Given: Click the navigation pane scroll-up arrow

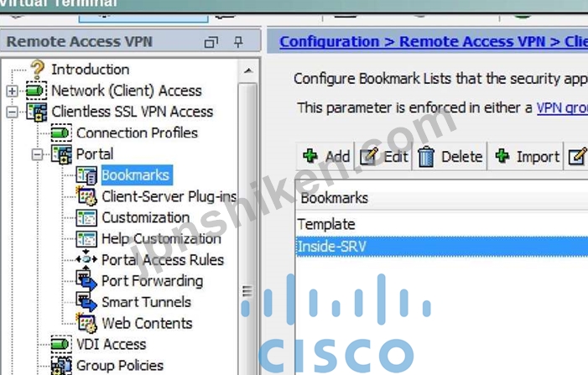Looking at the screenshot, I should pyautogui.click(x=248, y=70).
